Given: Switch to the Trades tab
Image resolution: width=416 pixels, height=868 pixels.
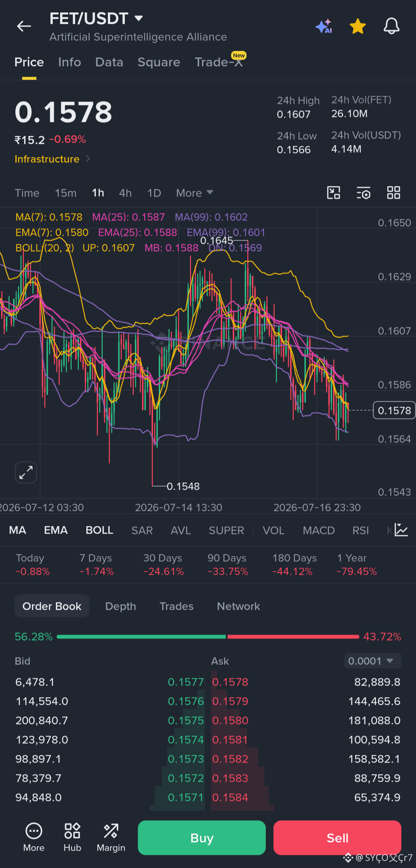Looking at the screenshot, I should (x=176, y=606).
